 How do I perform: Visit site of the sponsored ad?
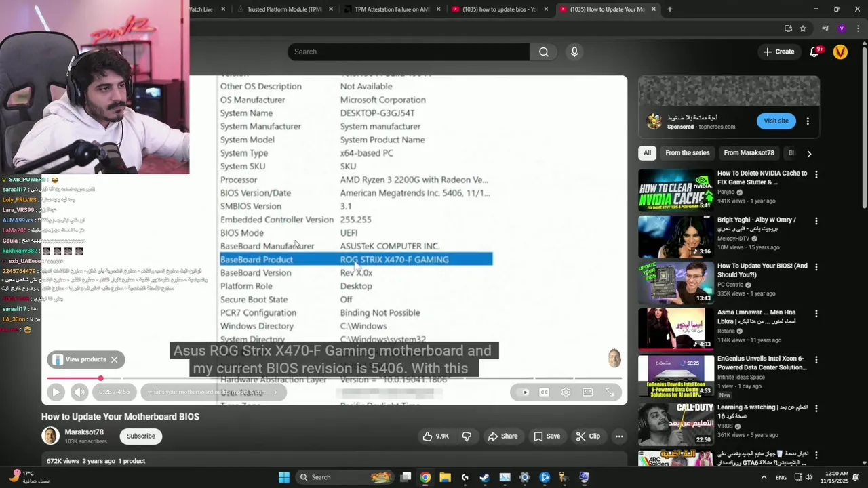[776, 121]
